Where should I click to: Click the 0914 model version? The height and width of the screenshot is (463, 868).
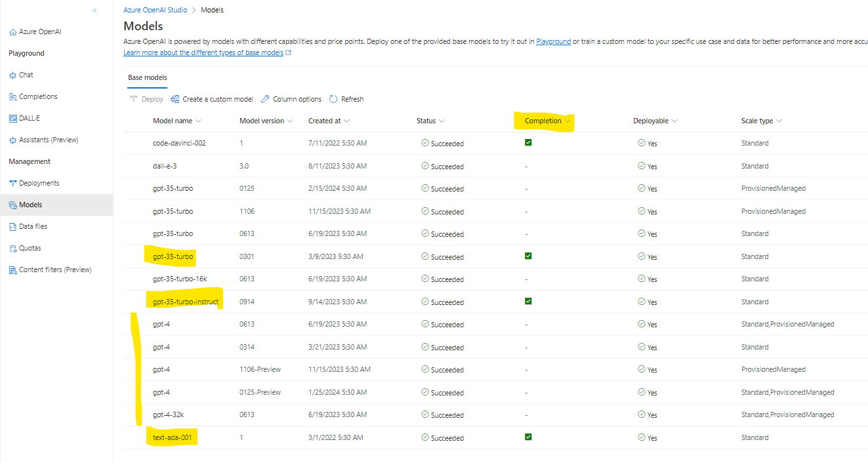click(x=247, y=302)
